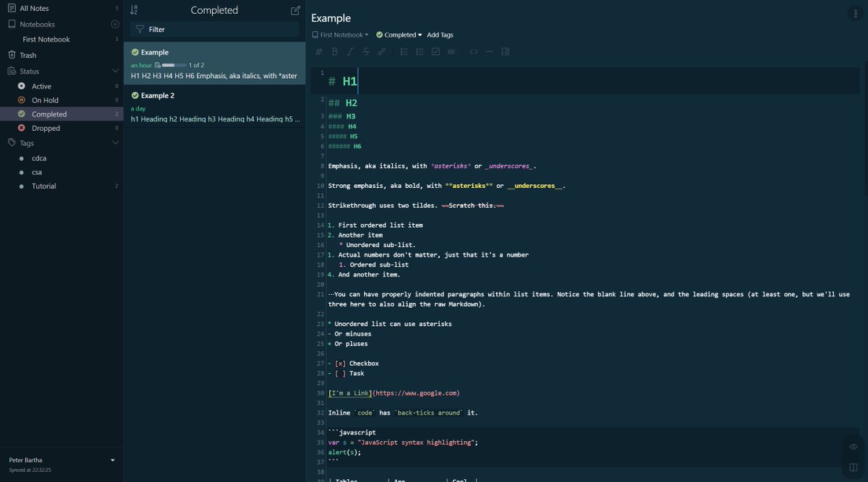Apply strikethrough formatting from the toolbar
This screenshot has width=868, height=482.
point(366,52)
